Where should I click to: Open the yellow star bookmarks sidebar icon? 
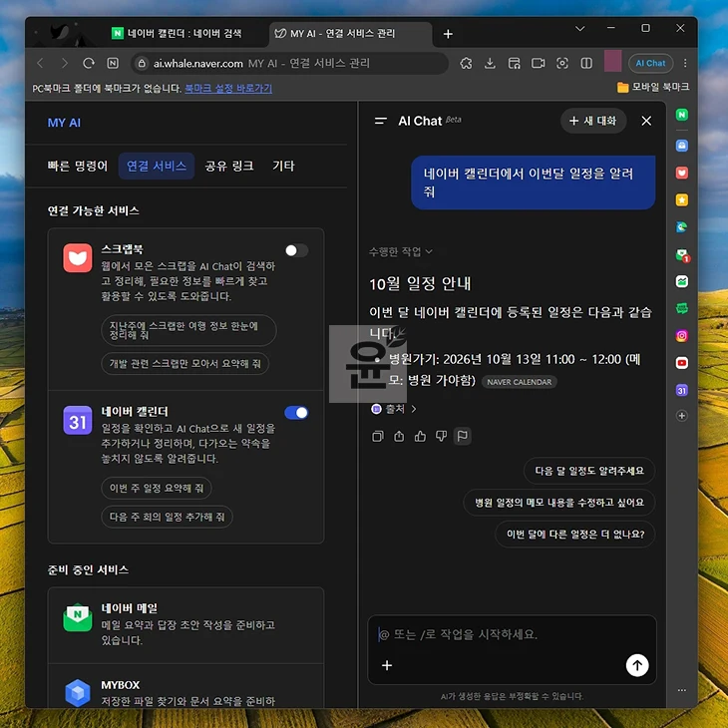(x=681, y=200)
